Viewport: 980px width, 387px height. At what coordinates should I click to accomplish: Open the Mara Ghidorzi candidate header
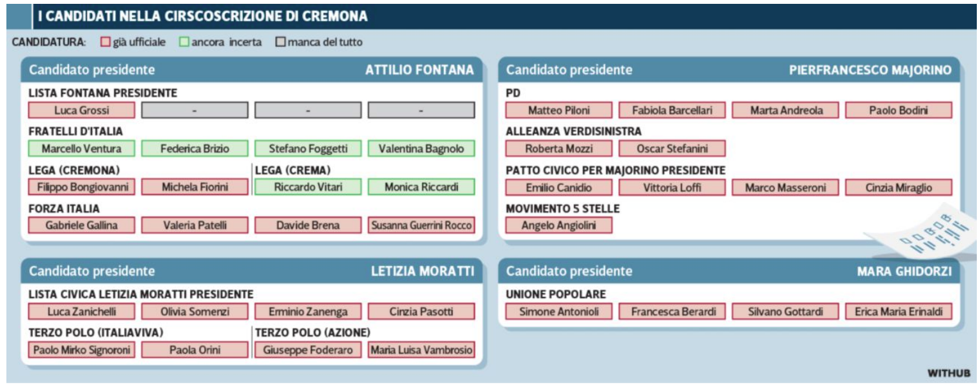click(x=905, y=271)
